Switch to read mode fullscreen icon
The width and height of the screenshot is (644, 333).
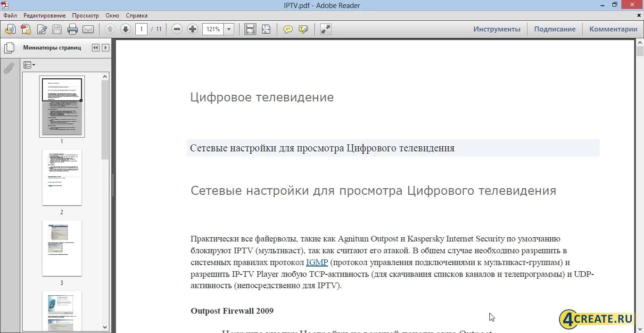coord(326,29)
